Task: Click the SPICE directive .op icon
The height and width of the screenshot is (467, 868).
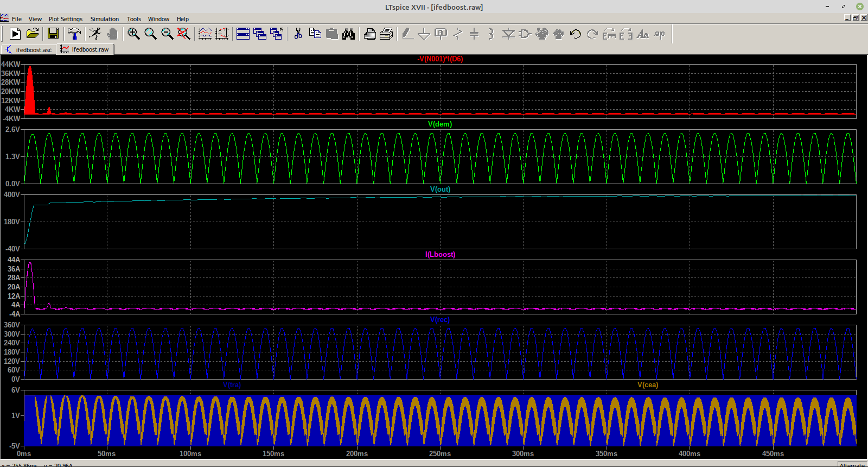Action: [x=660, y=34]
